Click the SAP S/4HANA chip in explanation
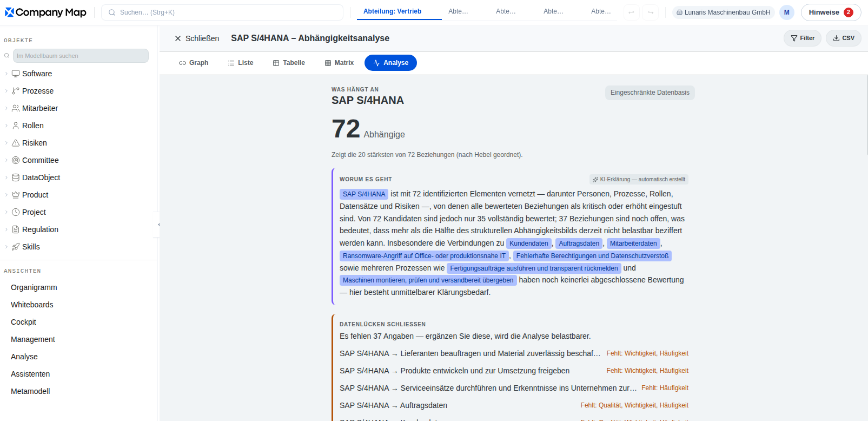The width and height of the screenshot is (868, 421). click(x=364, y=194)
